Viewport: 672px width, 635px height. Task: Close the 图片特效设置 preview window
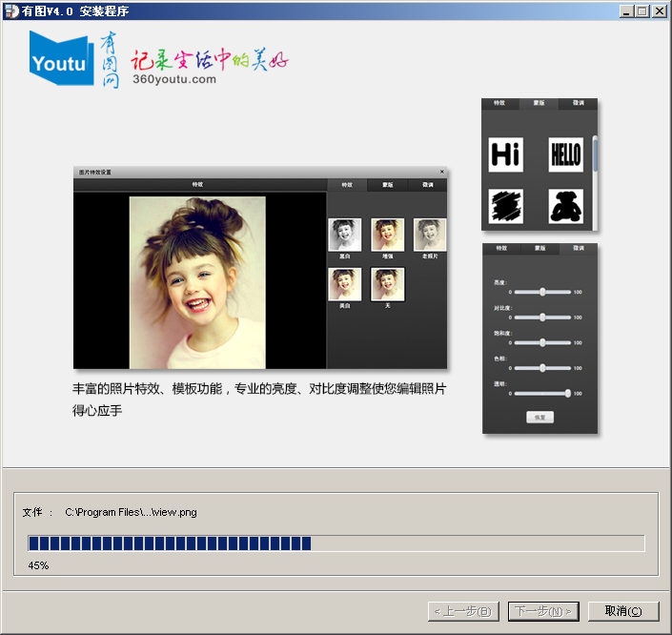point(440,172)
